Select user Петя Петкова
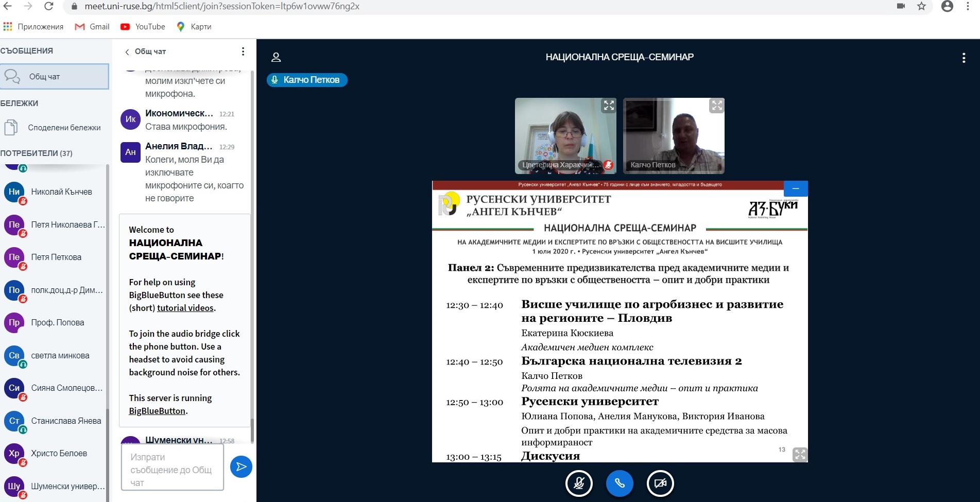 point(54,257)
